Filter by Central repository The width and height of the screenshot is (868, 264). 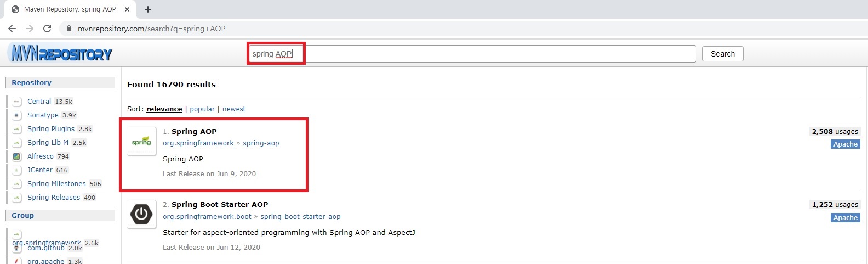(x=39, y=102)
